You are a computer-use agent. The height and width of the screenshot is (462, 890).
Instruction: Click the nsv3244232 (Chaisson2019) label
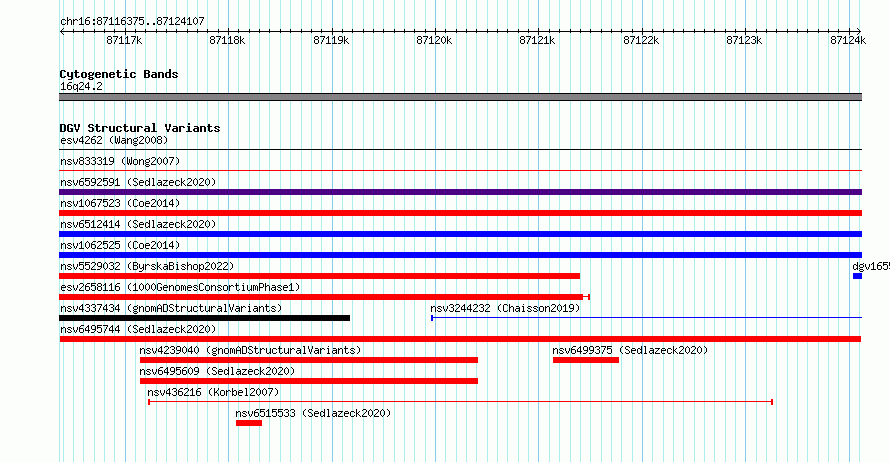point(505,308)
